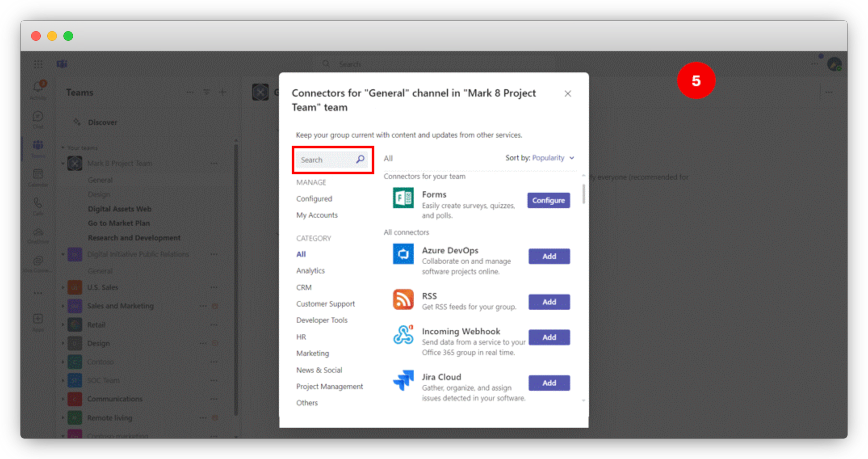Add the Incoming Webhook connector
This screenshot has height=459, width=868.
(549, 337)
